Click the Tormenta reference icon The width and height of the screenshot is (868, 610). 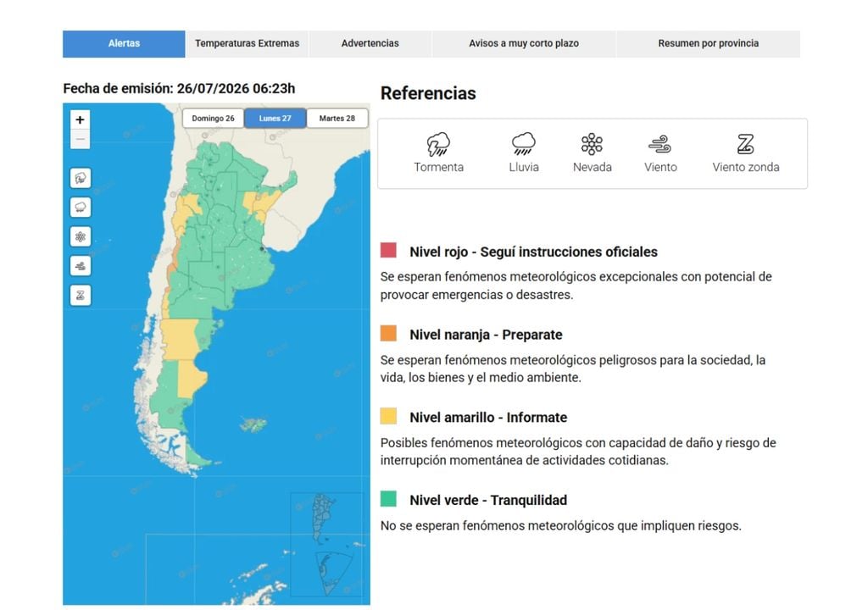click(438, 145)
